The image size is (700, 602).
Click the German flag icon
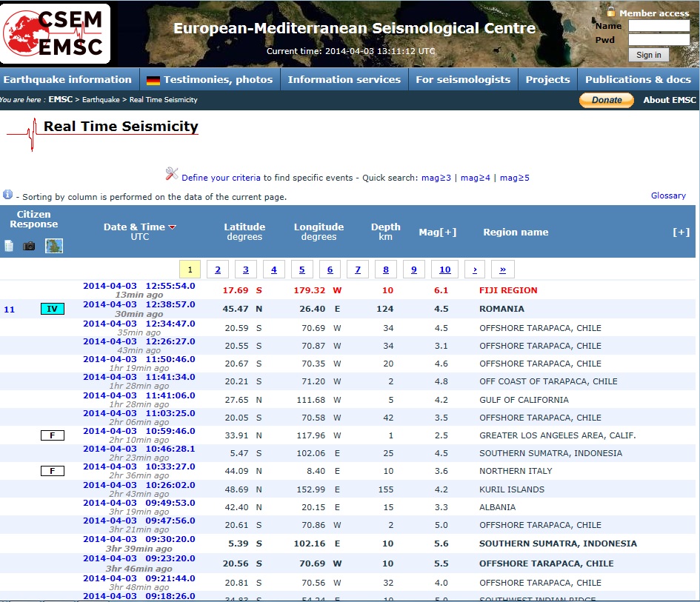[153, 80]
